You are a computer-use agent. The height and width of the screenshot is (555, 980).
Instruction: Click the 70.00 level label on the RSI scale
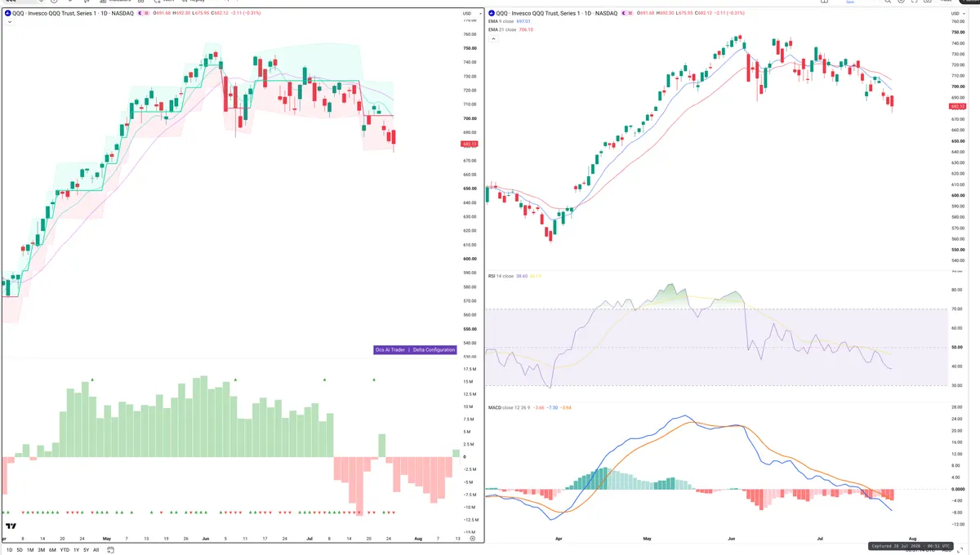957,309
